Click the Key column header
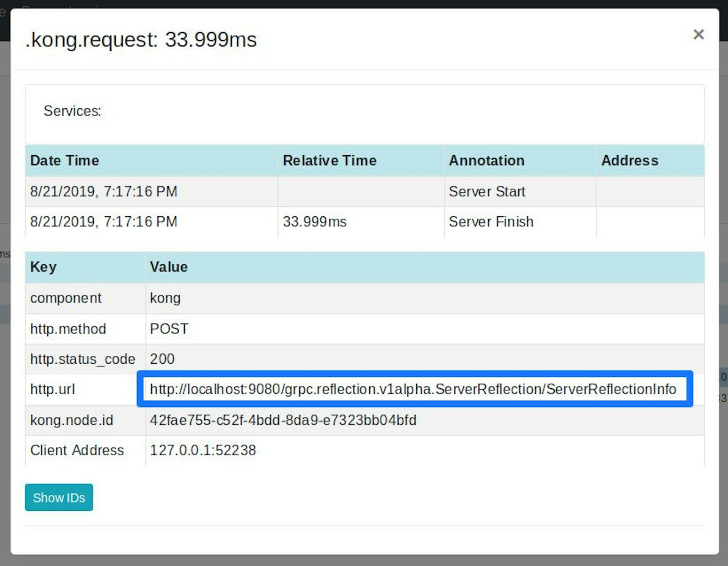This screenshot has width=728, height=566. click(43, 267)
